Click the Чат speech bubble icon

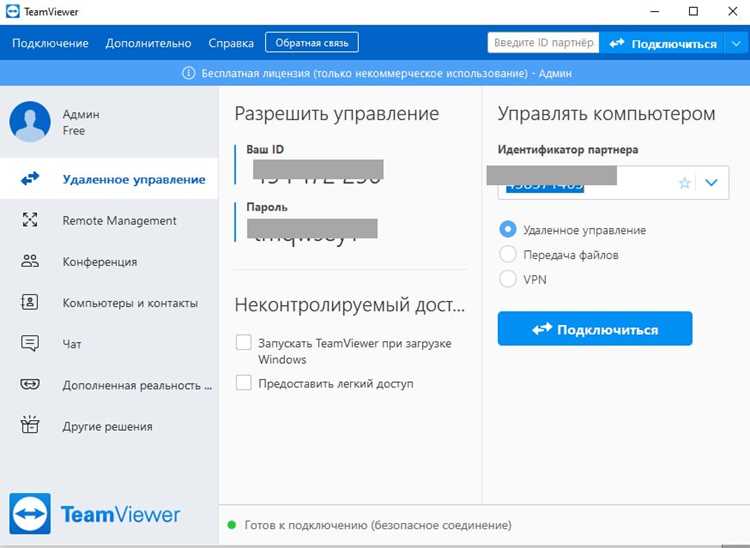point(30,343)
